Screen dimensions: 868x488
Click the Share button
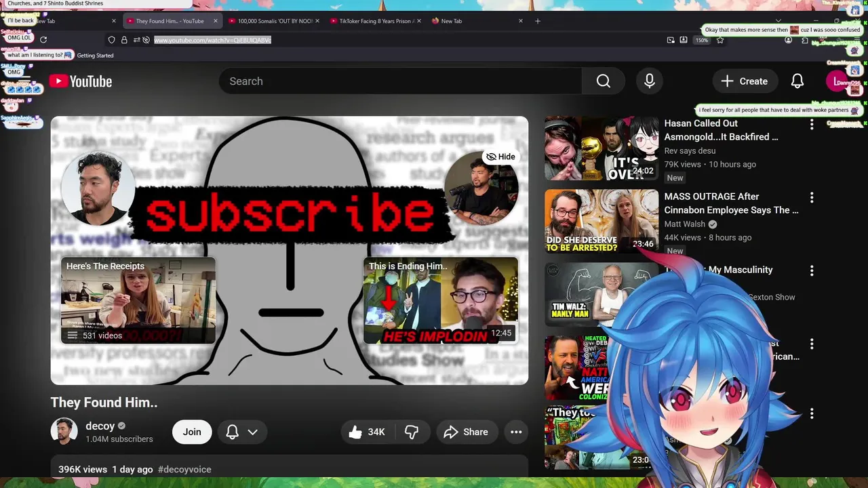tap(466, 432)
